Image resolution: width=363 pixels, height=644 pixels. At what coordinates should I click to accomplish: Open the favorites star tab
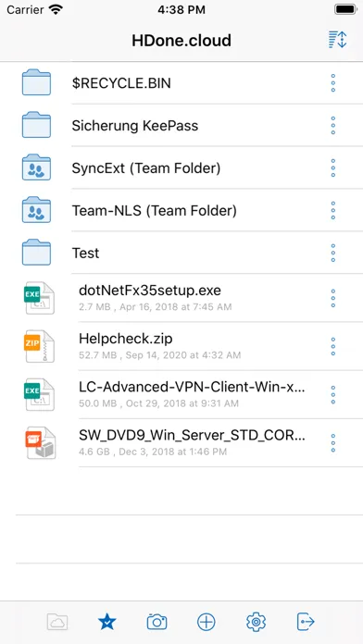(107, 622)
